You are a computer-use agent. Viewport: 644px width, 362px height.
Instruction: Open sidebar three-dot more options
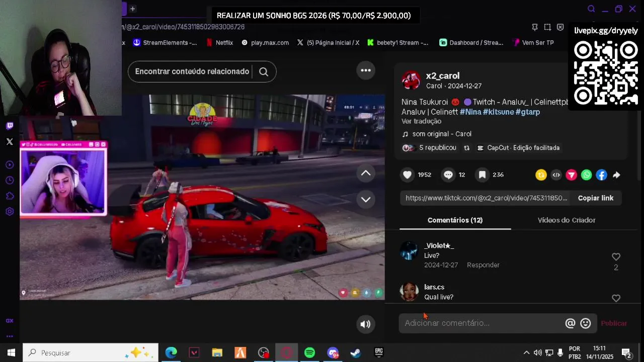10,336
